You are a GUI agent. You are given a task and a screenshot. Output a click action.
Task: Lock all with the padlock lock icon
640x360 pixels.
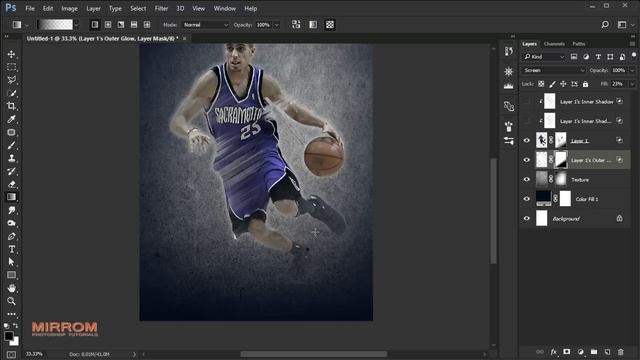tap(585, 84)
